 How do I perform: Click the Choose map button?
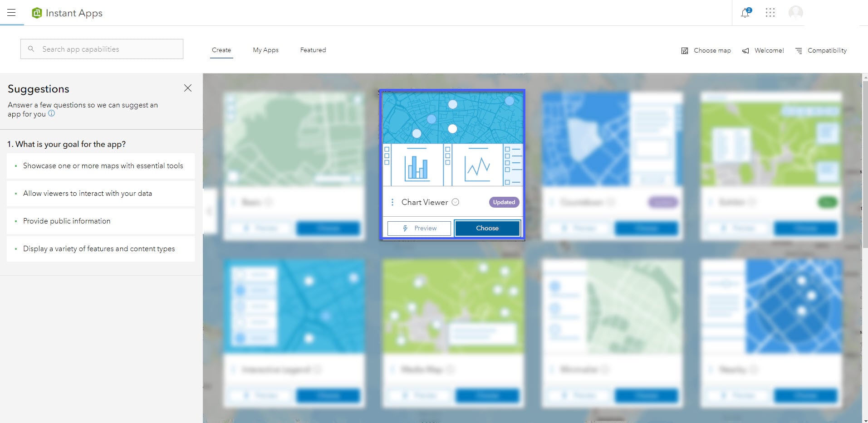[706, 51]
